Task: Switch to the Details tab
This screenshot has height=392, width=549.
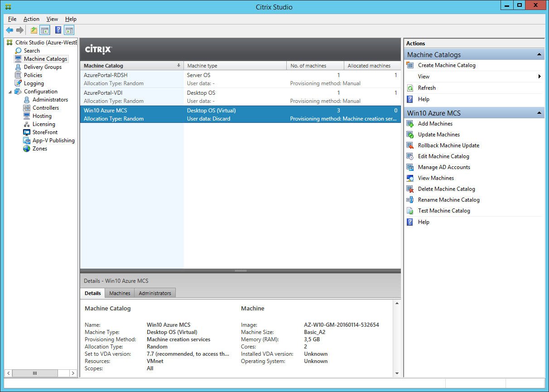Action: coord(93,293)
